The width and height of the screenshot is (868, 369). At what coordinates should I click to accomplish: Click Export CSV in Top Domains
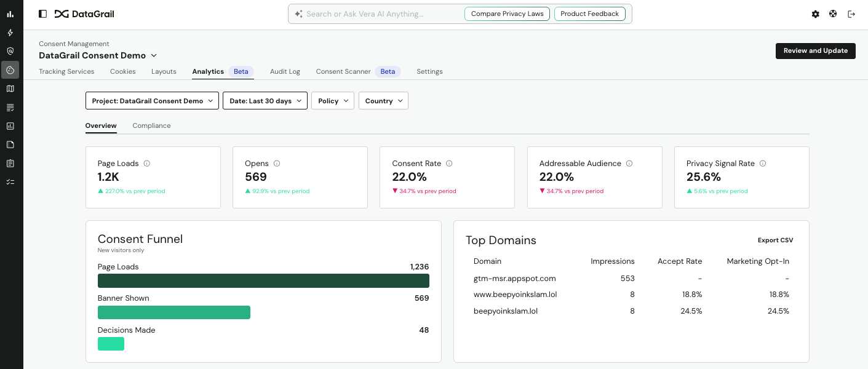pos(776,240)
